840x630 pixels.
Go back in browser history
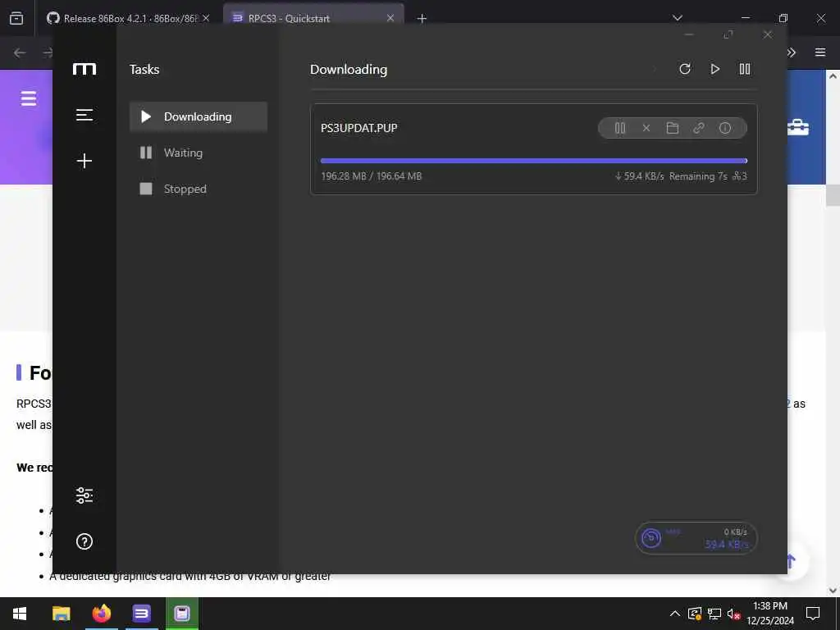[x=20, y=52]
